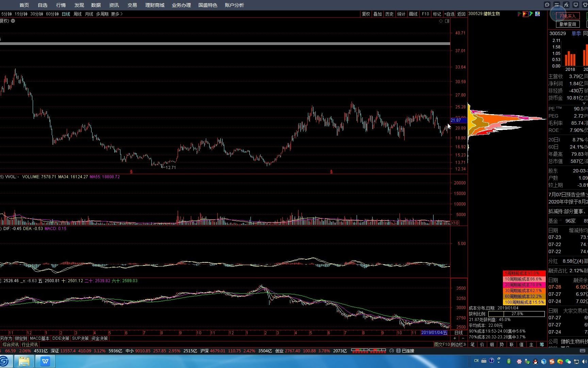Open File Explorer from the taskbar
This screenshot has height=368, width=588.
click(x=24, y=361)
